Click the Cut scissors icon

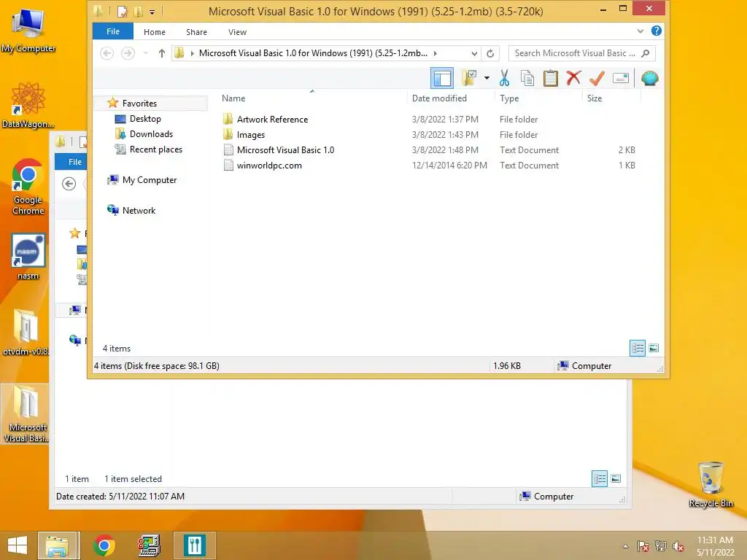tap(504, 78)
